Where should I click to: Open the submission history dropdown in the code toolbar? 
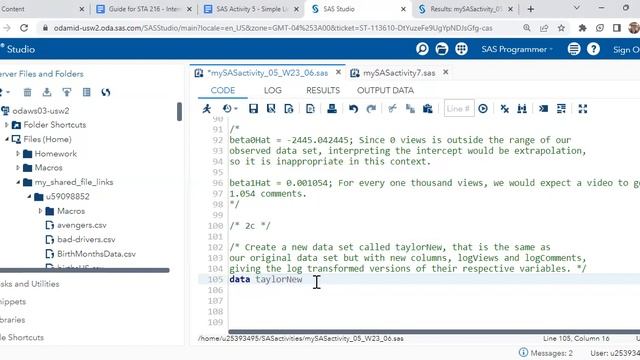coord(230,109)
